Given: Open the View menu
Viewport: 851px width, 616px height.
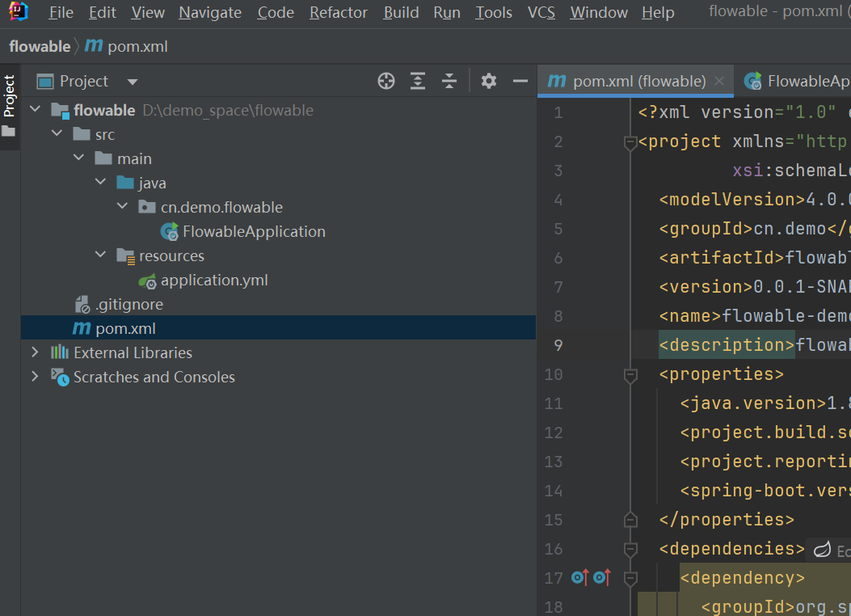Looking at the screenshot, I should [148, 12].
